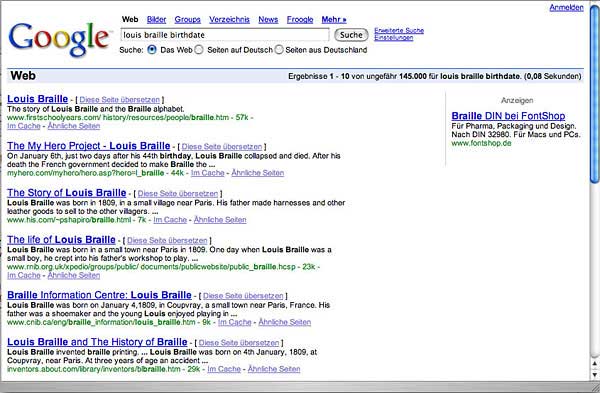Open 'Ähnliche Seiten' for rnib.org.uk result
The height and width of the screenshot is (393, 600).
coord(74,276)
